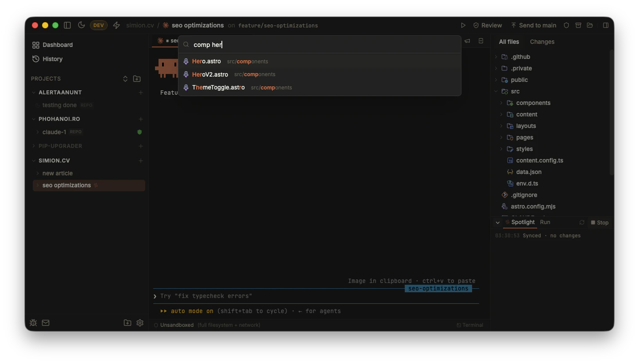
Task: Click the bug report icon in sidebar footer
Action: [33, 323]
